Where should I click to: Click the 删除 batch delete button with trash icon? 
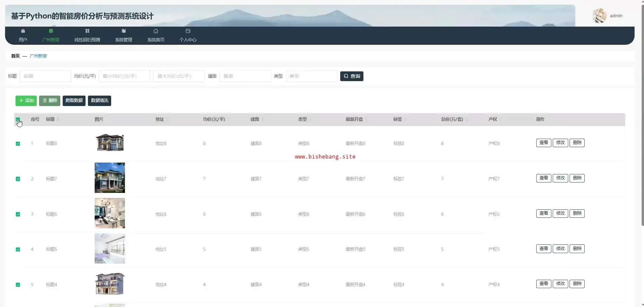tap(50, 101)
